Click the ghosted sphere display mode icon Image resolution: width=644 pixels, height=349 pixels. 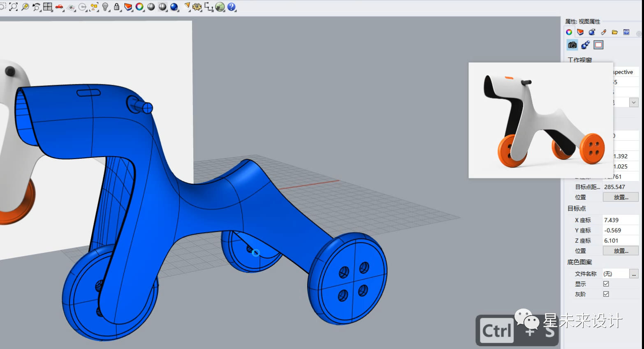163,7
